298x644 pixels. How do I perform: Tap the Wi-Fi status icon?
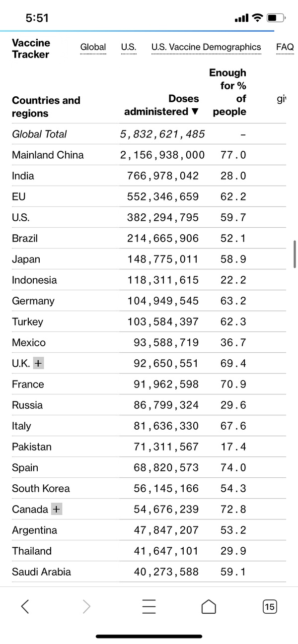(257, 18)
